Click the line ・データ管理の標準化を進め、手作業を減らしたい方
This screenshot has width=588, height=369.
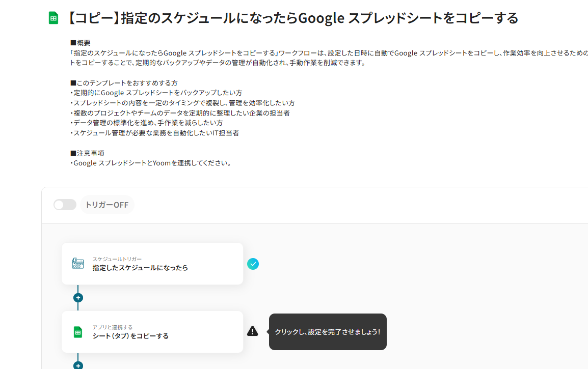coord(146,123)
